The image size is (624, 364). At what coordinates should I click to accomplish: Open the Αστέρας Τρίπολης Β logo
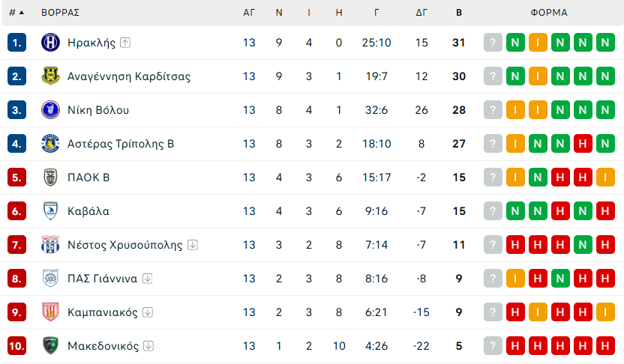[49, 144]
